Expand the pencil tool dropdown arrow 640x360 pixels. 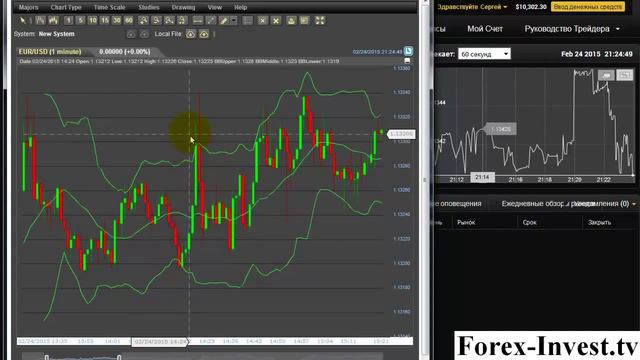(x=233, y=20)
